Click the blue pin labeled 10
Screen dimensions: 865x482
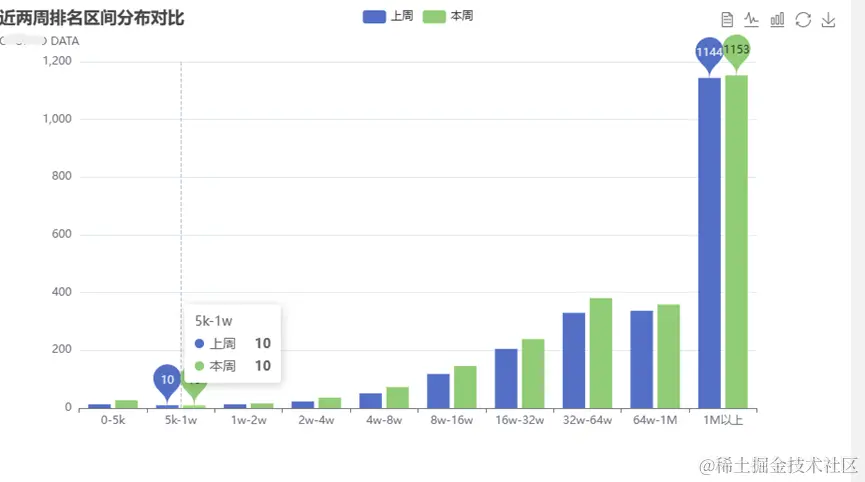pos(167,380)
